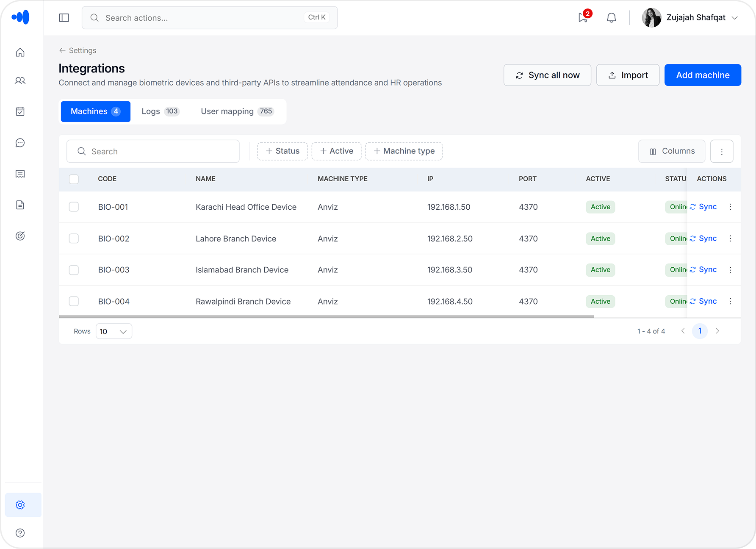Sort by the MACHINE TYPE column header

[343, 179]
